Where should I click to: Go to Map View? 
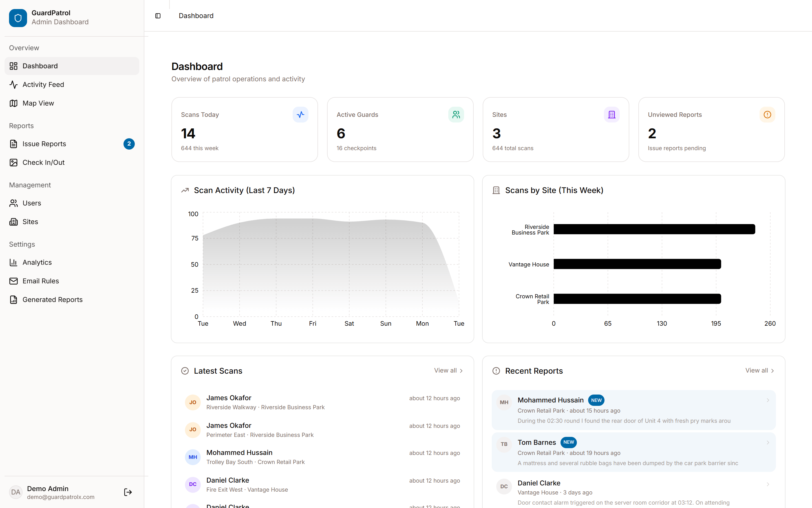[x=72, y=103]
